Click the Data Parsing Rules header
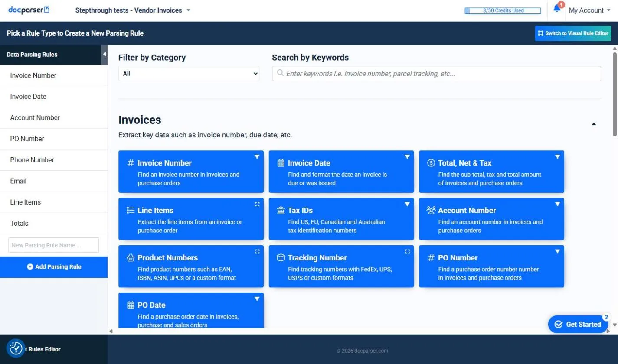Screen dimensions: 618x364 (51, 55)
